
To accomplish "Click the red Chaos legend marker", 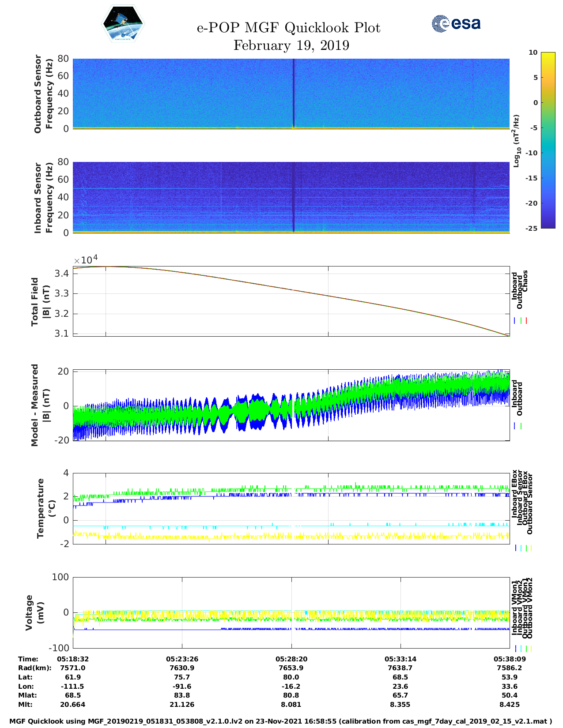I will (x=526, y=321).
